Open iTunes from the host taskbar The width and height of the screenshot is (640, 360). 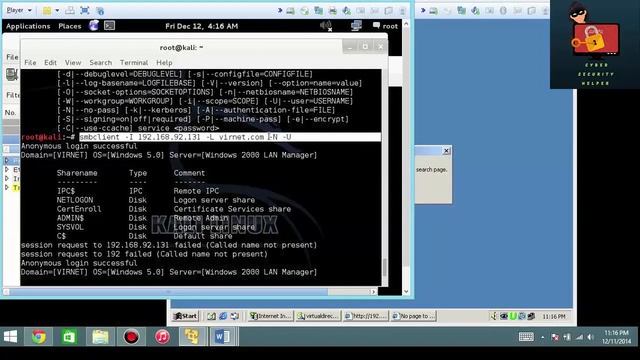click(x=162, y=337)
